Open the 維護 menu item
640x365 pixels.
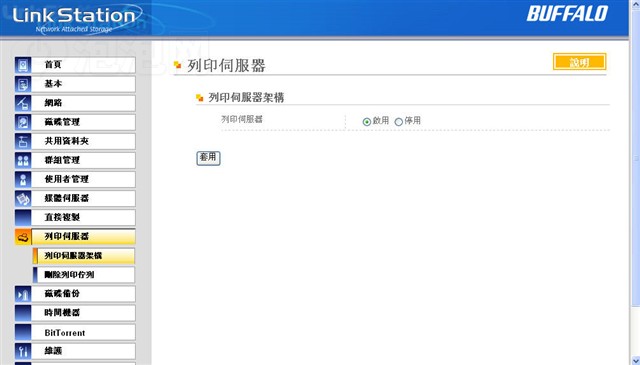tap(83, 351)
